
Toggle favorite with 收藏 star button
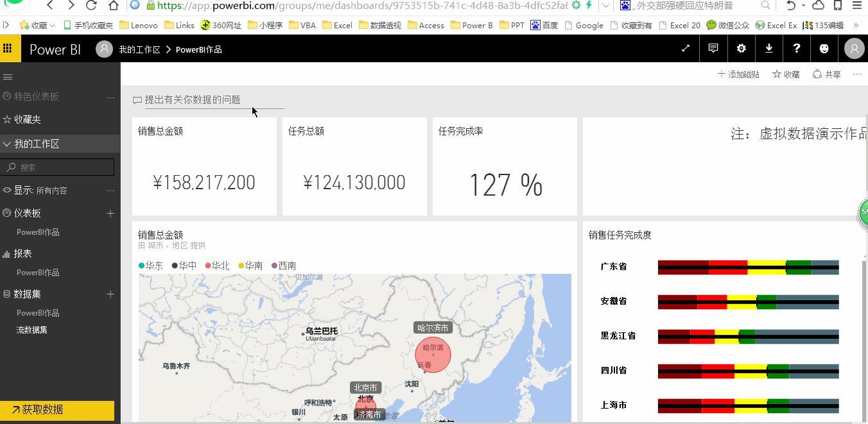786,74
